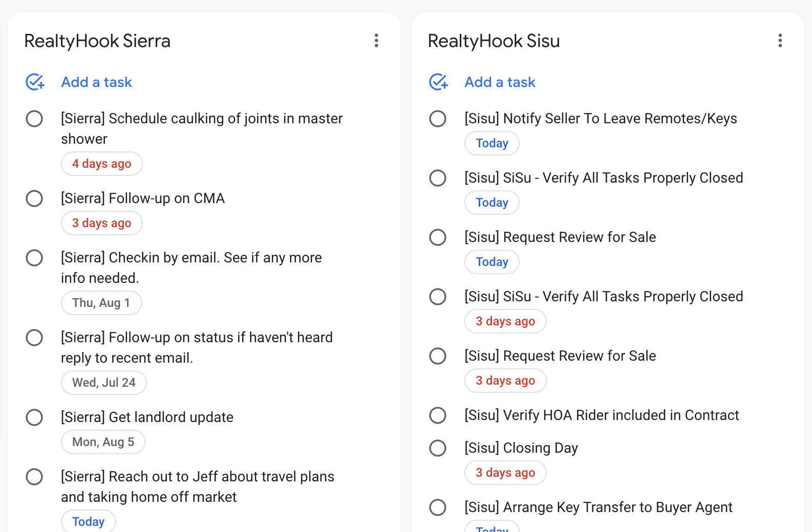The height and width of the screenshot is (532, 812).
Task: Click 'Today' chip under first Verify All Tasks
Action: (492, 203)
